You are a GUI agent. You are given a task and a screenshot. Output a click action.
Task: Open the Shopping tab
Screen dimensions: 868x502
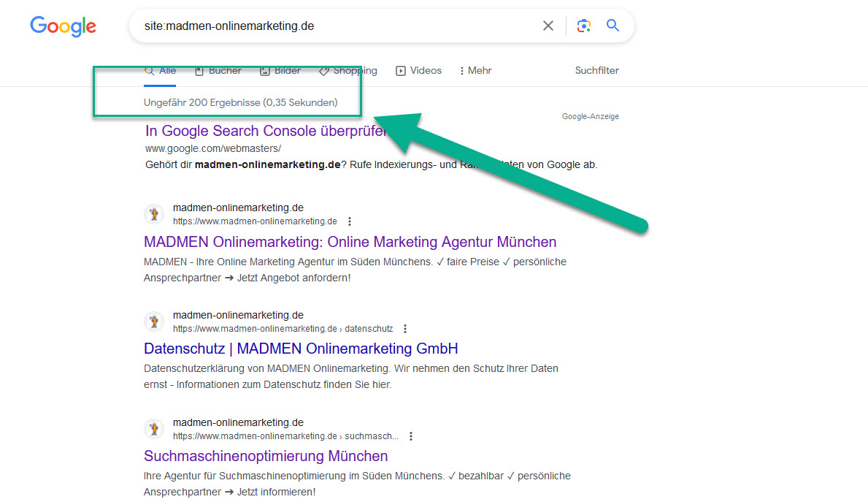pyautogui.click(x=348, y=71)
